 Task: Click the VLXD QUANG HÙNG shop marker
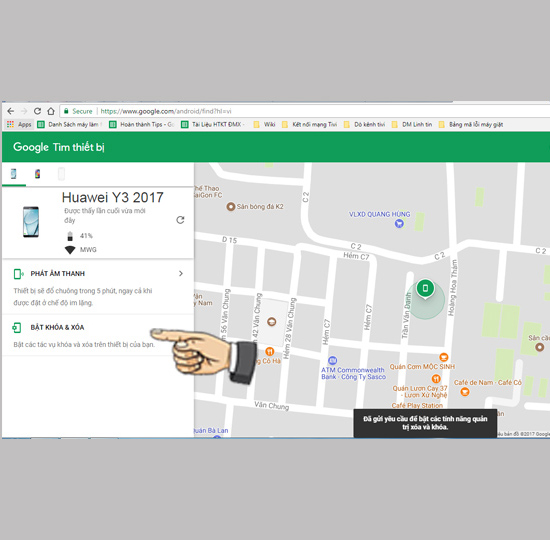tap(399, 223)
